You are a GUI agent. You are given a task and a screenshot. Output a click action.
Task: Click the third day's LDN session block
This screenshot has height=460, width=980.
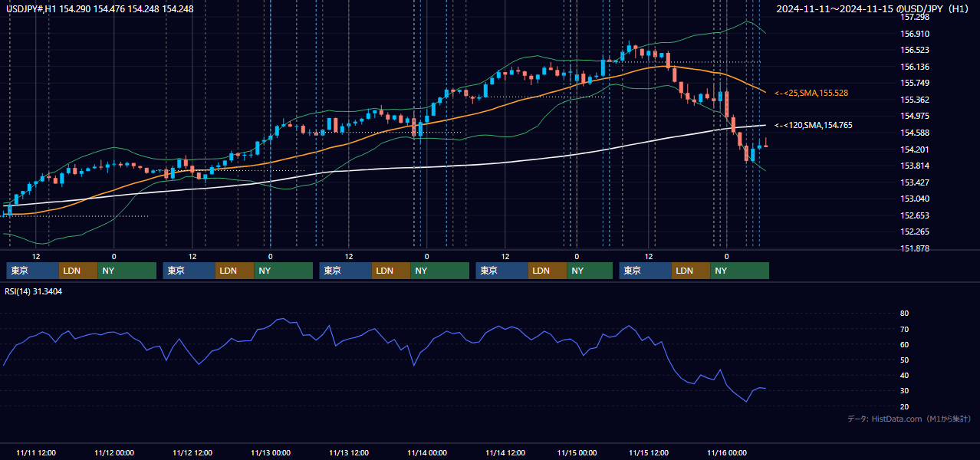tap(391, 271)
